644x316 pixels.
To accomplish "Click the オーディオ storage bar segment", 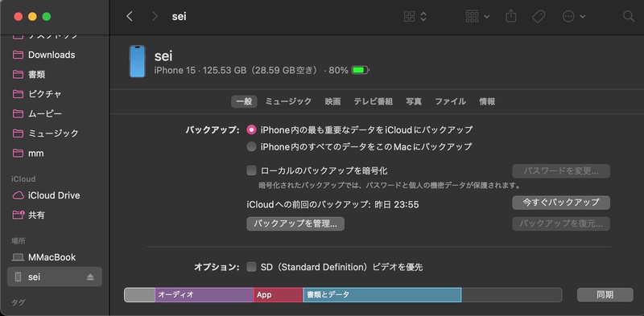I will click(x=204, y=294).
